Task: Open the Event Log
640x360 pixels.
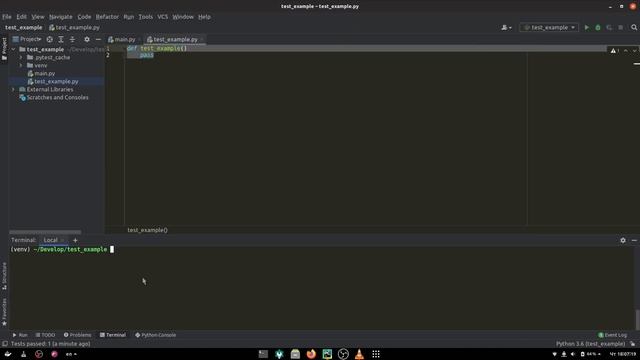Action: point(612,335)
